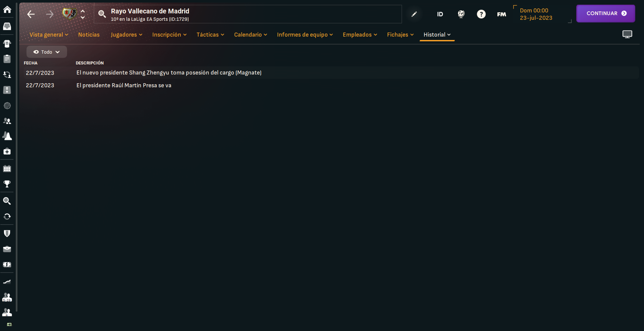The image size is (644, 331).
Task: Click the FM menu logo
Action: [x=501, y=14]
